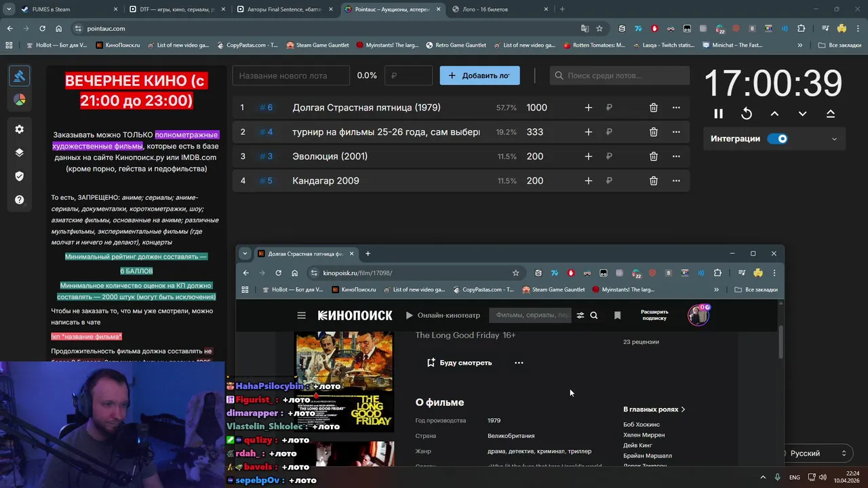Click the Kinopoisk page vertical scrollbar

point(780,342)
